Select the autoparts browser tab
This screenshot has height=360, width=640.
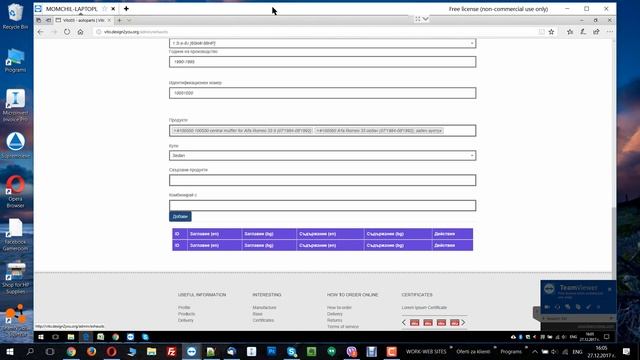tap(83, 20)
